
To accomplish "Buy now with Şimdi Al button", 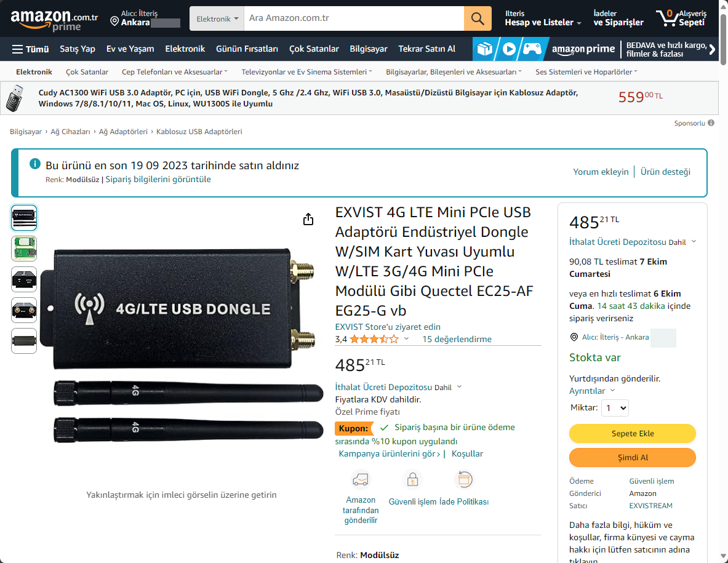I will point(633,458).
